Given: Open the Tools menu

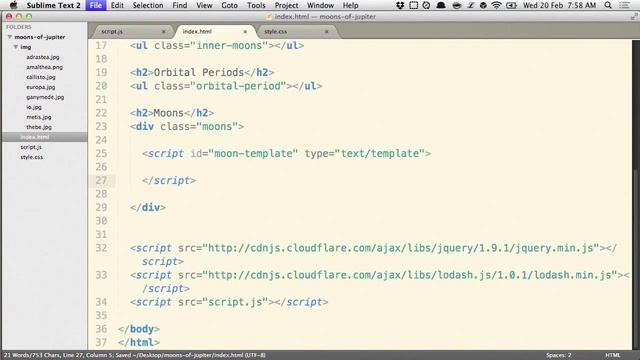Looking at the screenshot, I should (256, 5).
